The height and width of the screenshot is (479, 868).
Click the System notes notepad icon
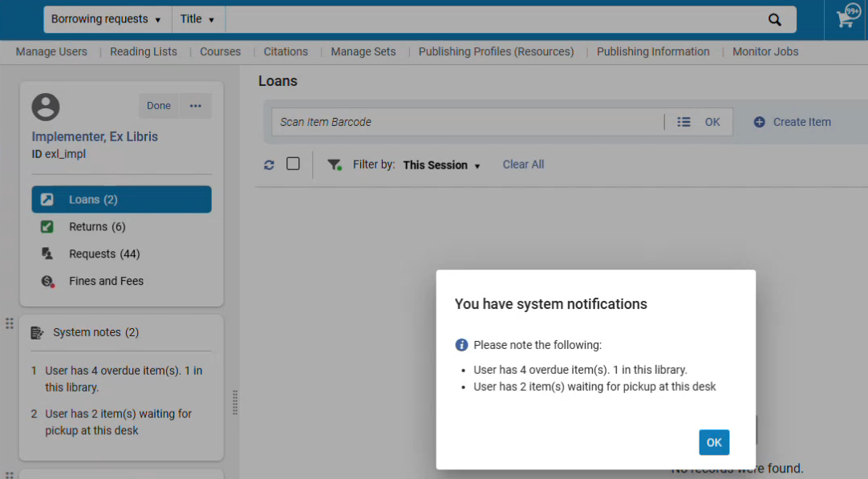pos(37,333)
